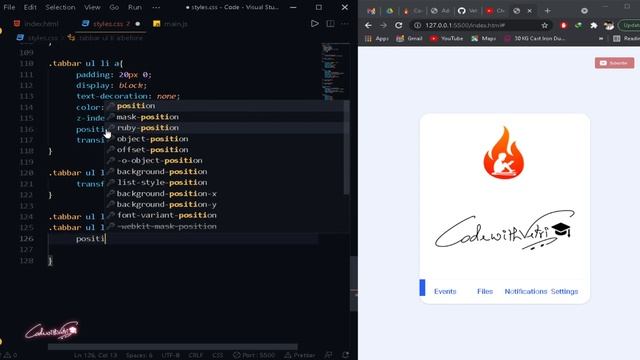Viewport: 640px width, 360px height.
Task: Click the CRLF line ending status entry
Action: (x=196, y=355)
